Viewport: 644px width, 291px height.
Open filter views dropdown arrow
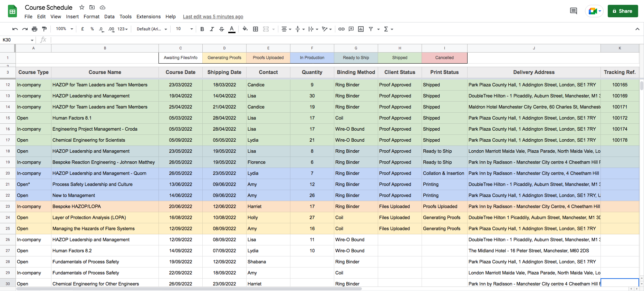click(x=378, y=29)
